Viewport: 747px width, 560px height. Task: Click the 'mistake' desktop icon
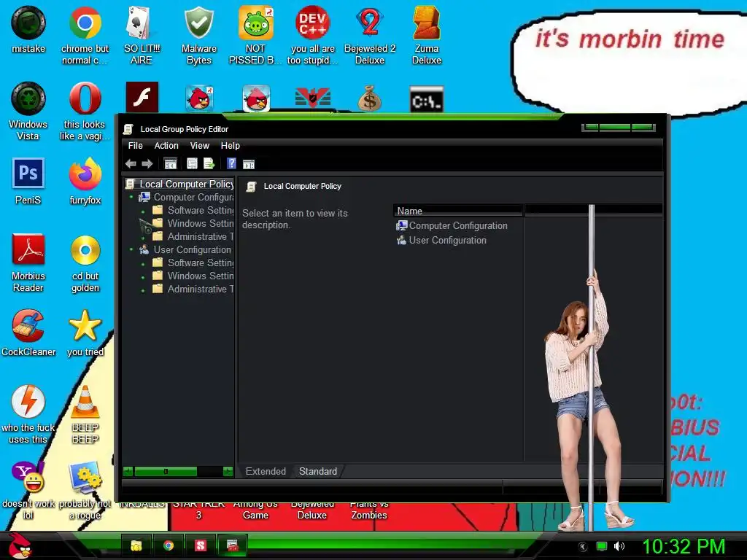point(28,29)
